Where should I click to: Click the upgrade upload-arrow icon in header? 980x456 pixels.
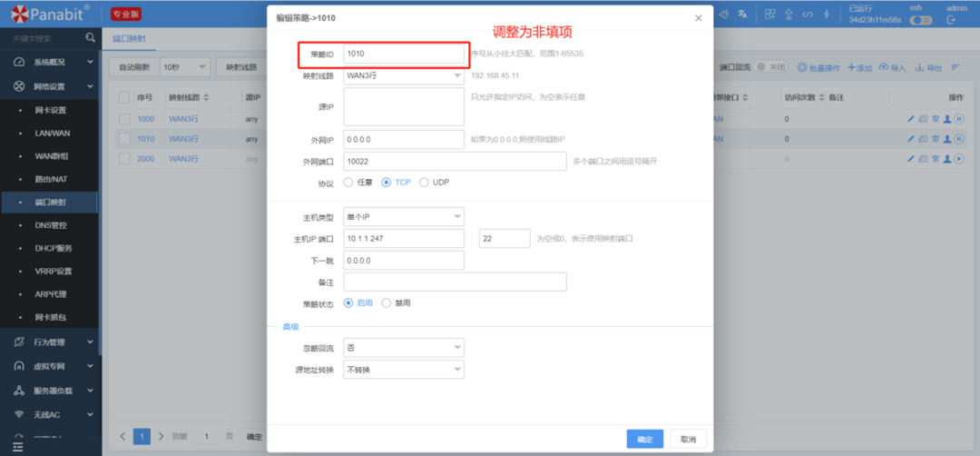pos(789,14)
